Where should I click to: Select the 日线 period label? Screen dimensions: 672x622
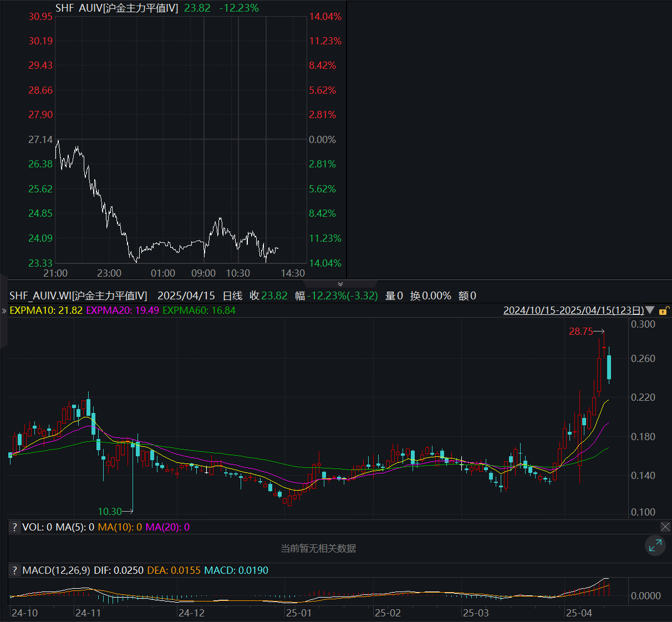[232, 296]
